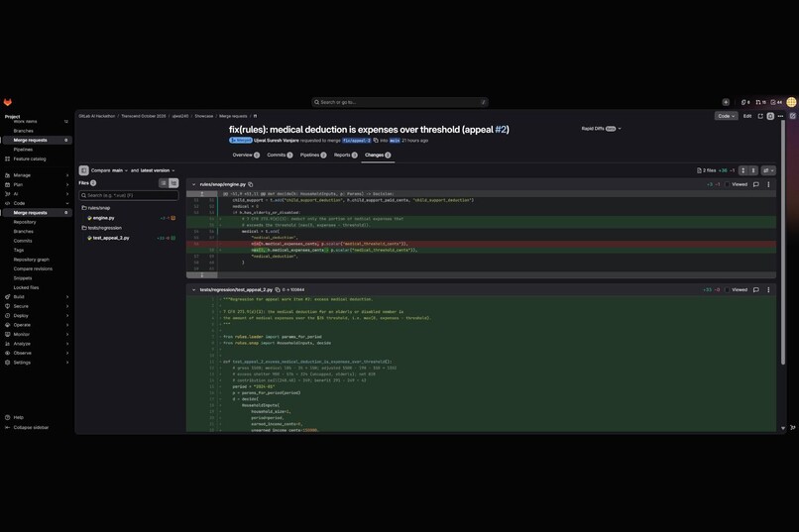
Task: Open more options for engine.py diff
Action: click(768, 184)
